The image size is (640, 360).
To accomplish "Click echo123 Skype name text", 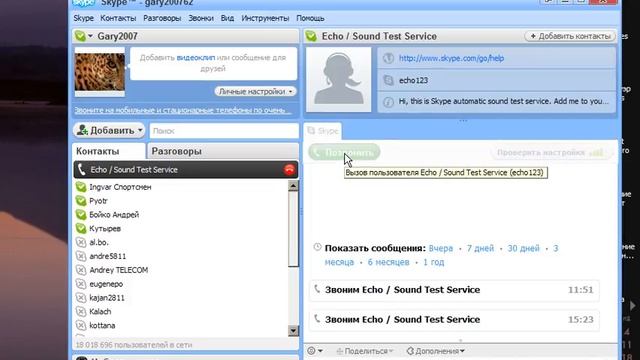I will pos(413,80).
